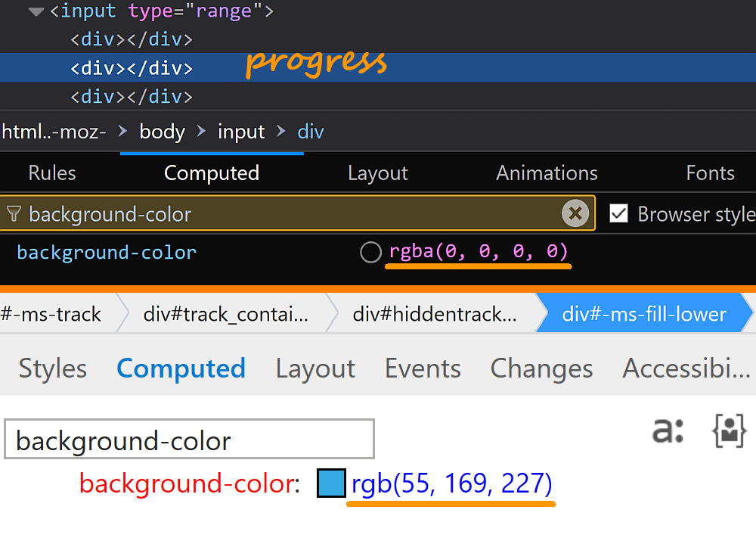This screenshot has width=756, height=547.
Task: Collapse the input type range node
Action: tap(36, 12)
